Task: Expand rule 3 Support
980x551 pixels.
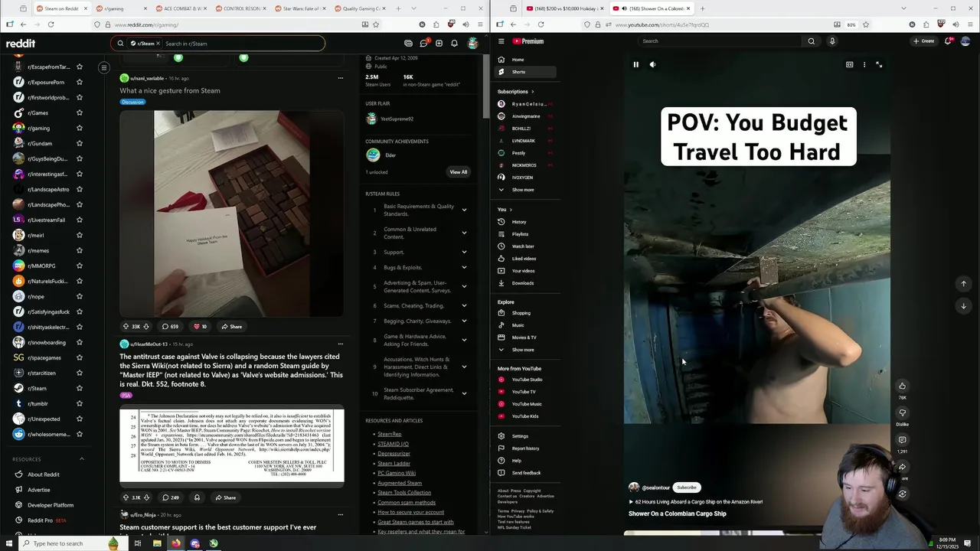Action: coord(464,252)
